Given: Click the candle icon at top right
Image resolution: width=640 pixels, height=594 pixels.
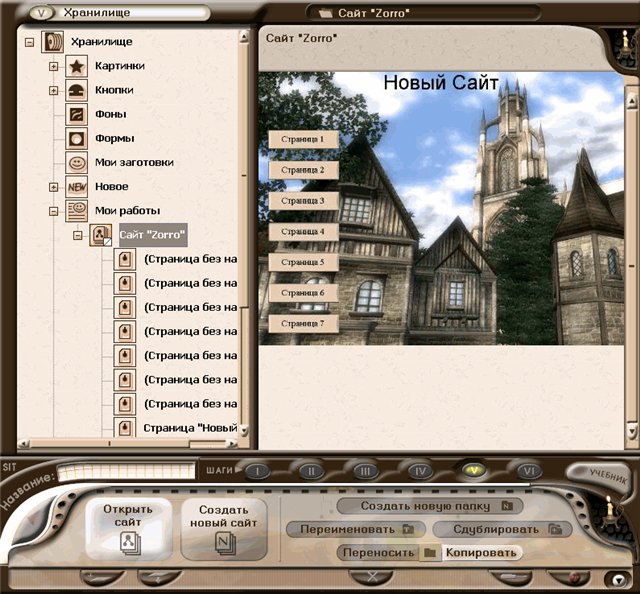Looking at the screenshot, I should pyautogui.click(x=624, y=44).
